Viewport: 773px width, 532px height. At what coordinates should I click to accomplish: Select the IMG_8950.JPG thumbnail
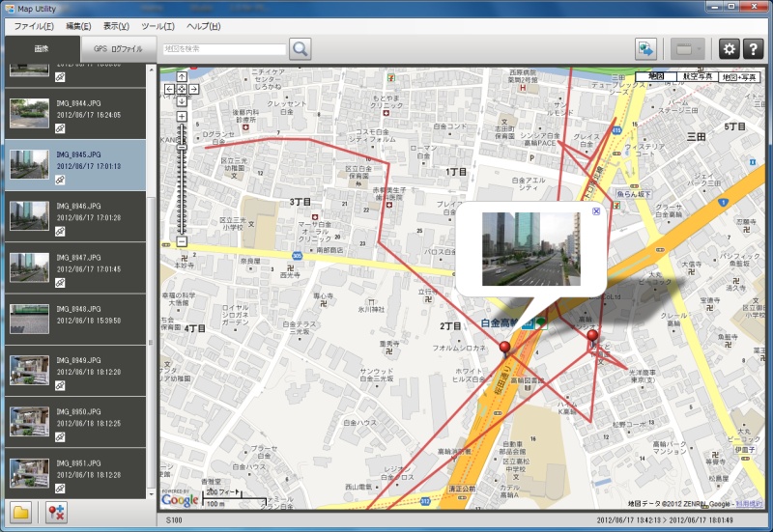point(30,422)
